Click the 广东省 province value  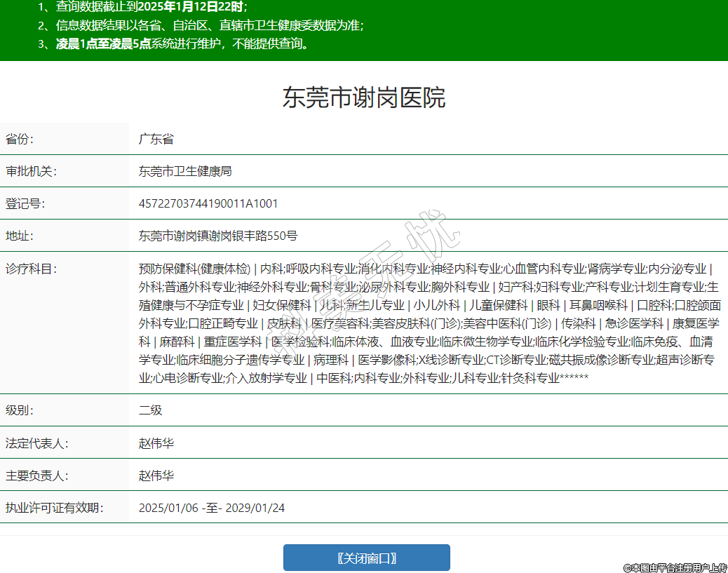pos(156,139)
